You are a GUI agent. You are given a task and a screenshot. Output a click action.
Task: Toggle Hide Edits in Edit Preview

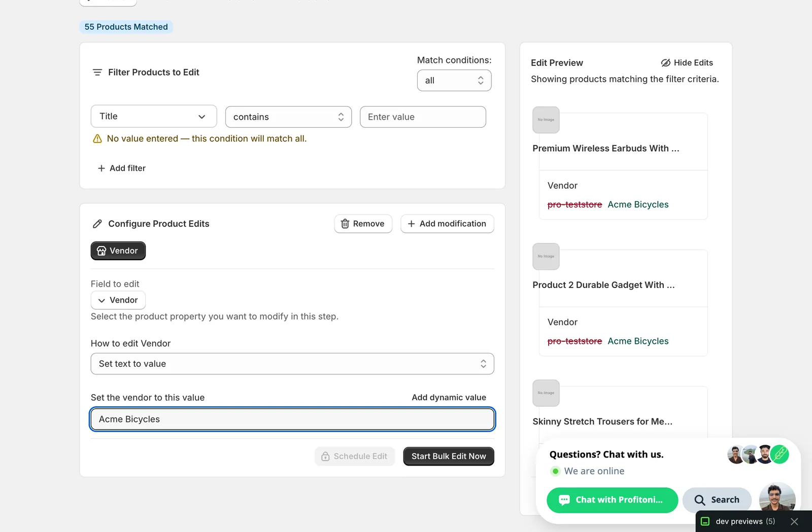tap(687, 63)
